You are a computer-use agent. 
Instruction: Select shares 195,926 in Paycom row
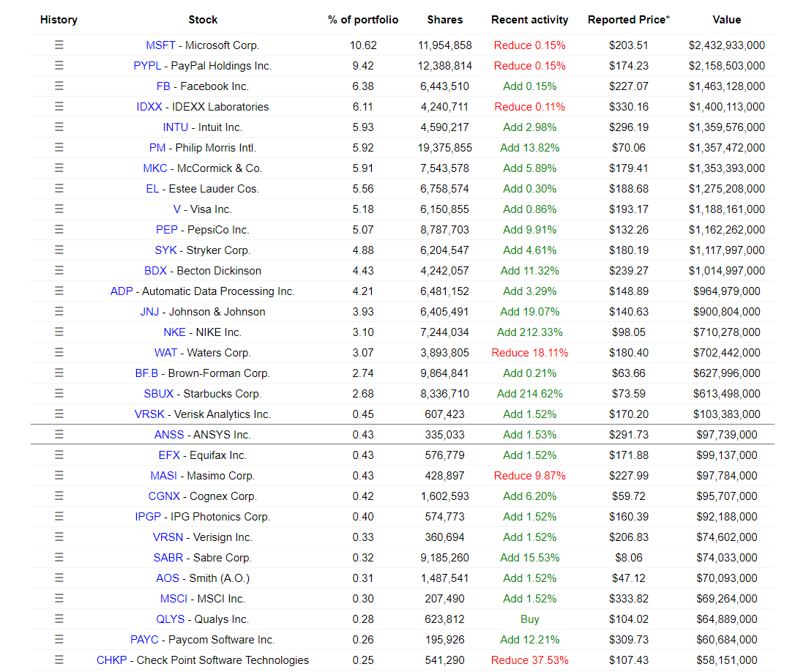tap(444, 640)
